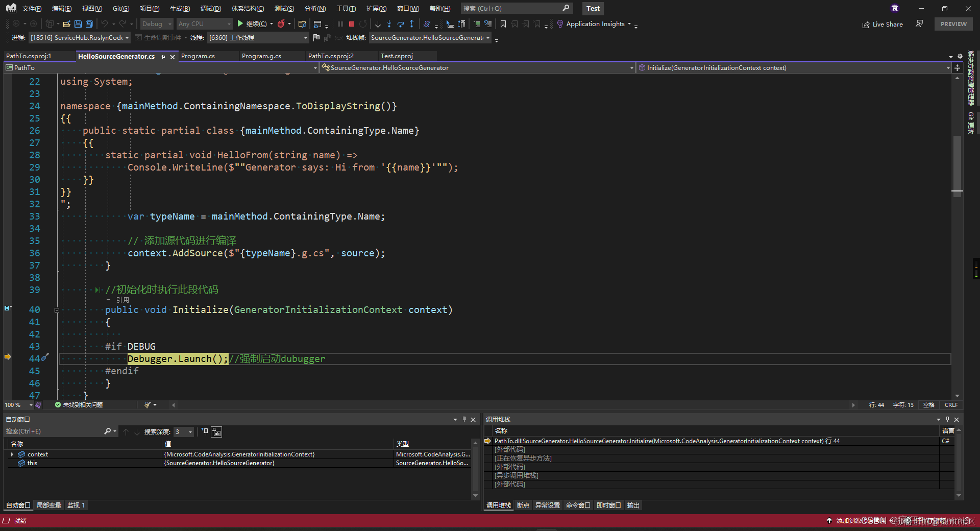
Task: Click the Test solution name button
Action: pos(593,9)
